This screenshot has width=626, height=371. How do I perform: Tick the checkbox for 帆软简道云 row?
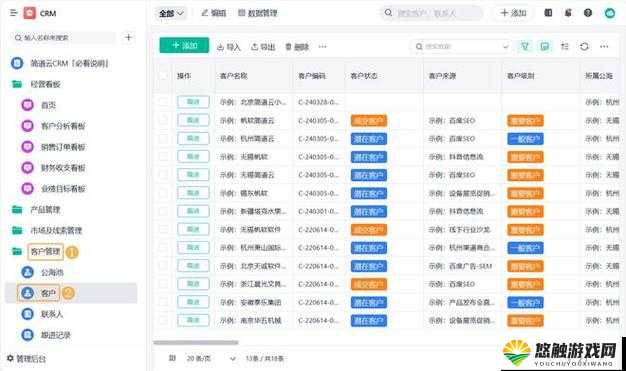point(163,120)
